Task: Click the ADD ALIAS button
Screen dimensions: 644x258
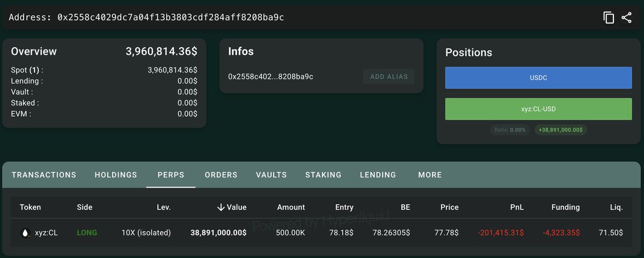Action: (389, 76)
